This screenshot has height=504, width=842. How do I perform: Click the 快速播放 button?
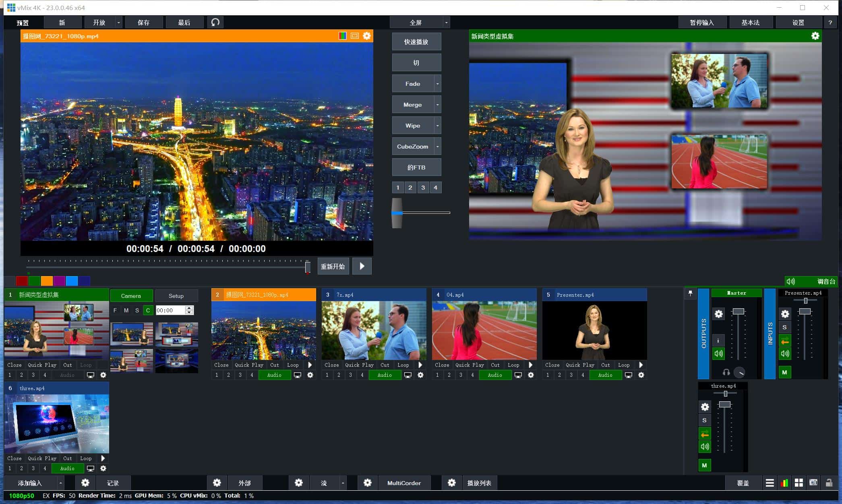pyautogui.click(x=416, y=42)
